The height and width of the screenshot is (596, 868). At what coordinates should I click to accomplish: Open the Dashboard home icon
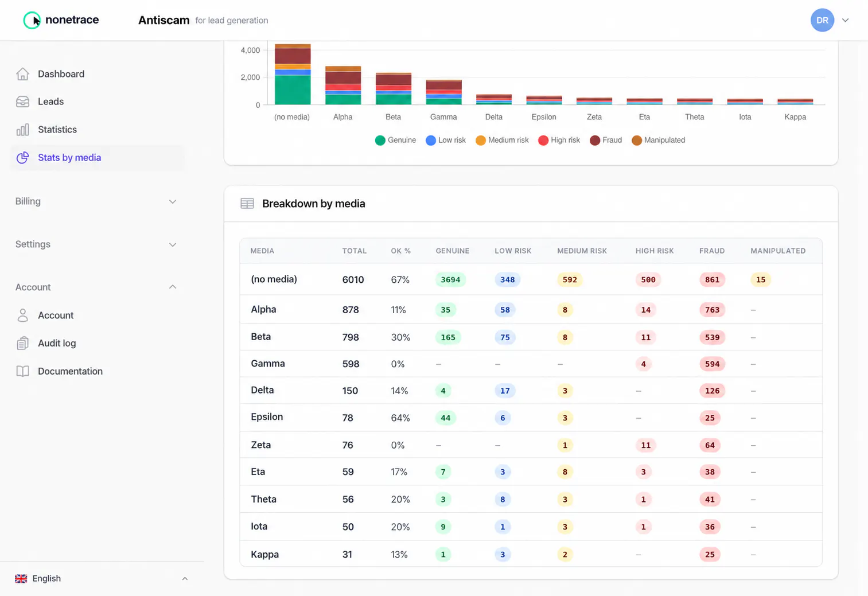point(22,74)
